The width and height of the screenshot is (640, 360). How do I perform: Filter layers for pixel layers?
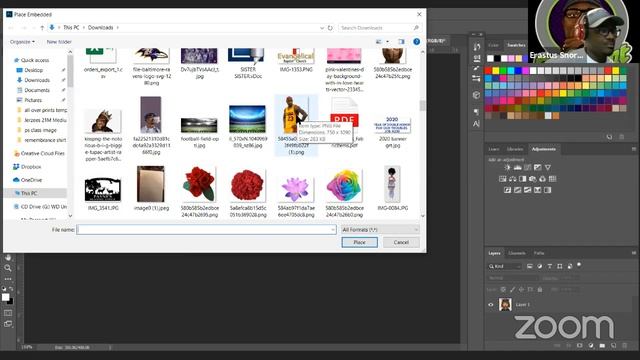tap(530, 266)
